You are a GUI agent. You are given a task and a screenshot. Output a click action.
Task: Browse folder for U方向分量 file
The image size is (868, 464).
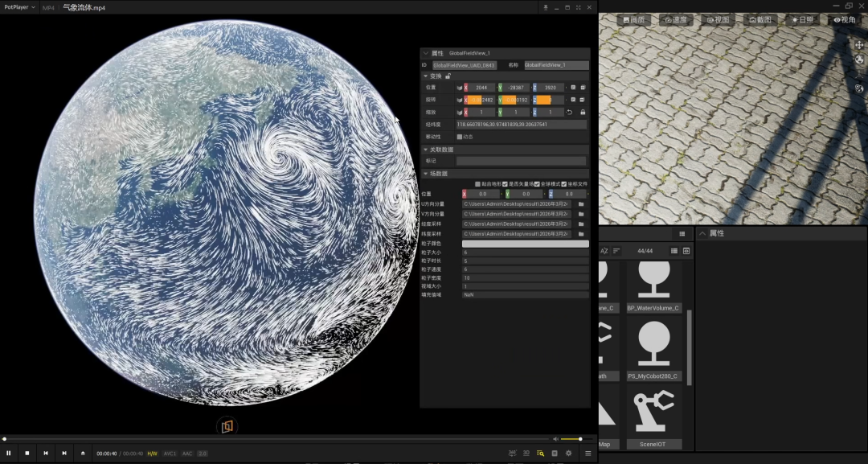coord(581,204)
